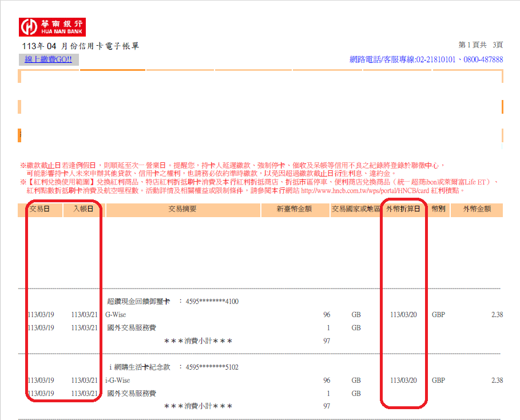Screen dimensions: 520x420
Task: Click the 幣別 column header
Action: 439,209
